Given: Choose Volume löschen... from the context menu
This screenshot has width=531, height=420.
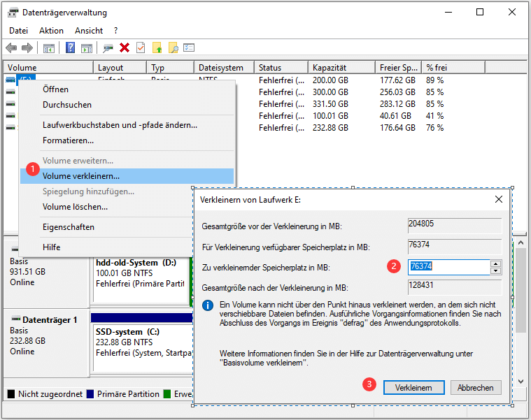Looking at the screenshot, I should (x=106, y=207).
